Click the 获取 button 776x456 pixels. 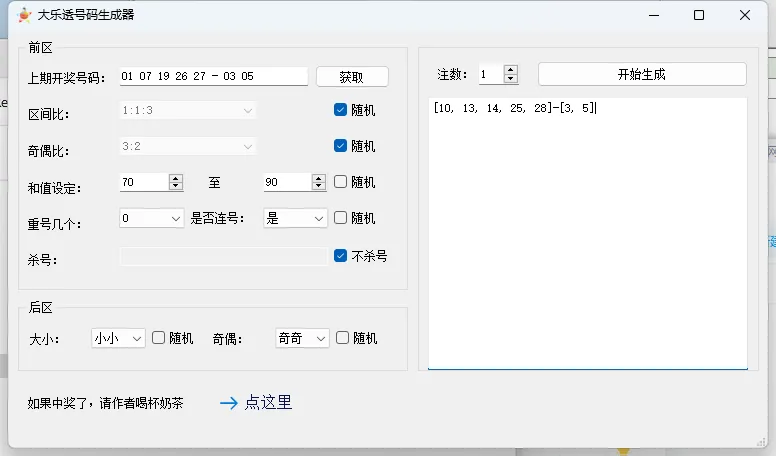click(352, 77)
